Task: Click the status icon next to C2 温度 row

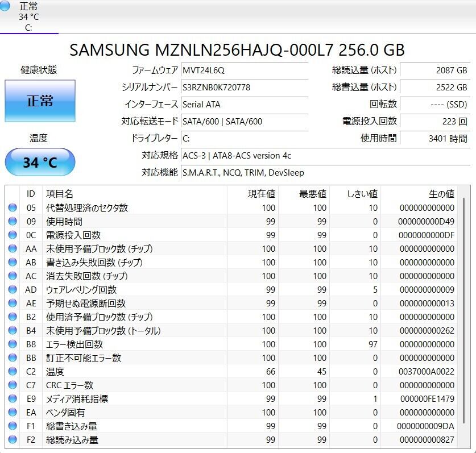Action: point(13,372)
